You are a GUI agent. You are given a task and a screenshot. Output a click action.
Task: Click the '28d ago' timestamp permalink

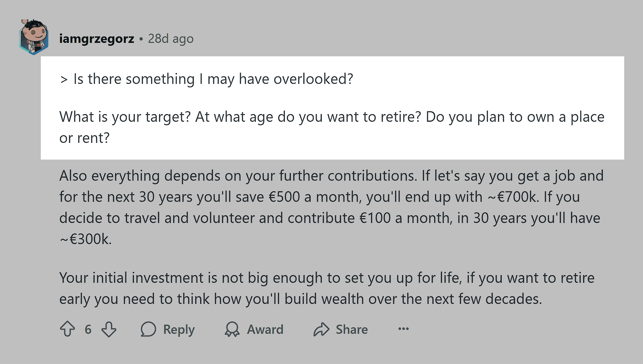coord(171,39)
